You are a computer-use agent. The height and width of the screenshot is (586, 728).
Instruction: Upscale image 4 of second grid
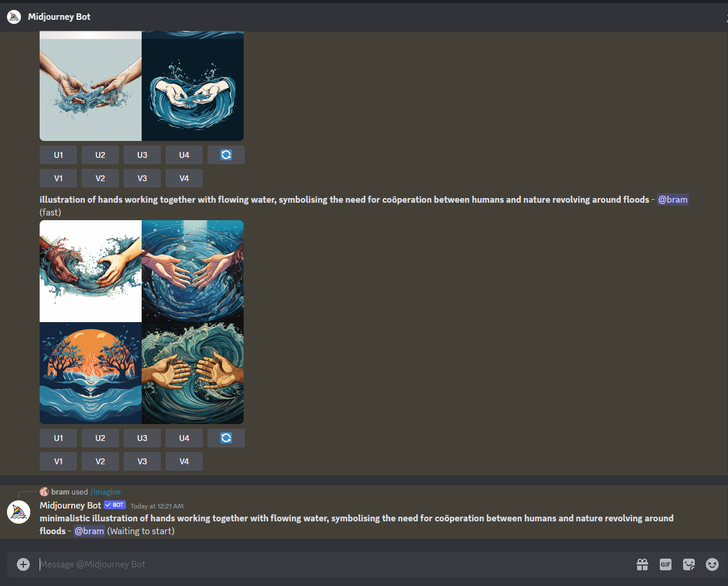[184, 438]
